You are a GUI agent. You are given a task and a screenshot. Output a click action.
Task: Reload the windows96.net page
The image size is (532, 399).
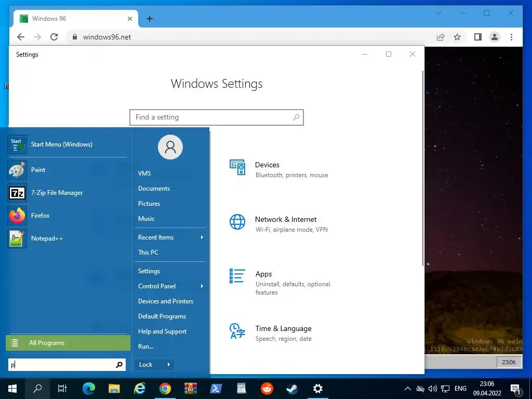pyautogui.click(x=54, y=37)
